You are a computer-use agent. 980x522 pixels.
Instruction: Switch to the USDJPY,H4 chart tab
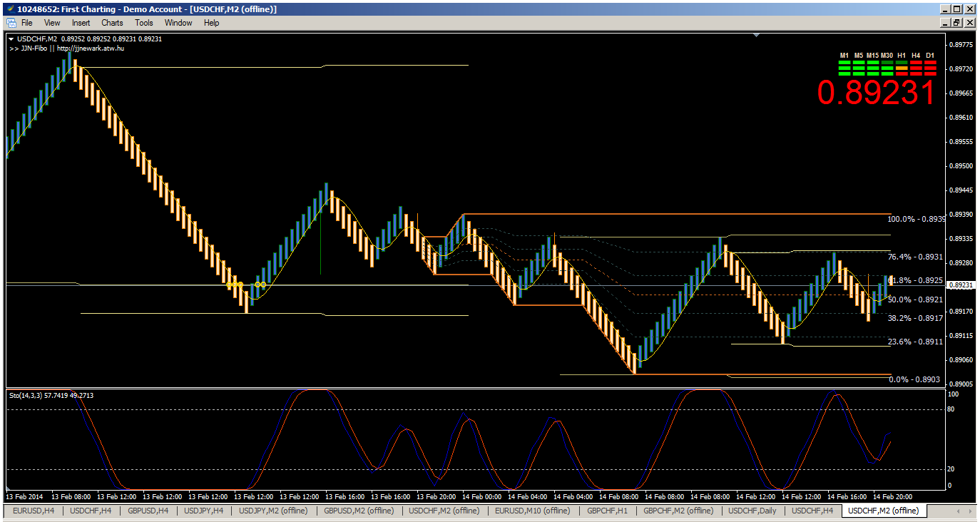coord(203,511)
